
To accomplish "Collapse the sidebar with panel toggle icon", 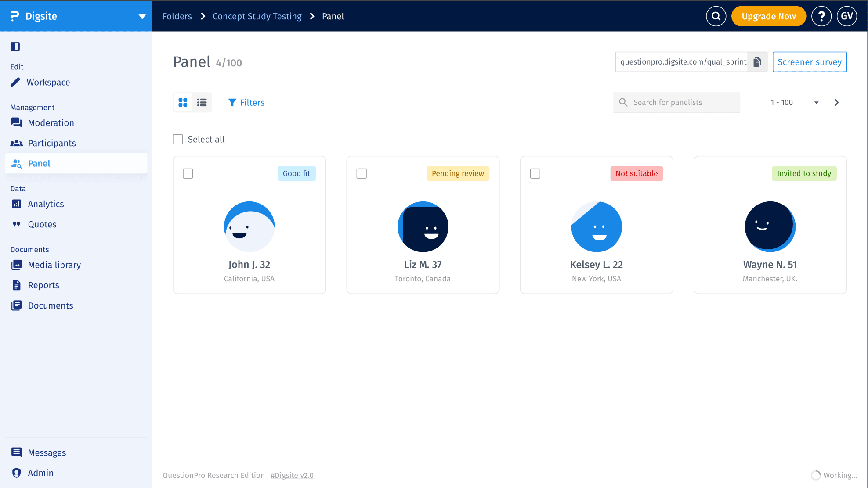I will click(15, 47).
